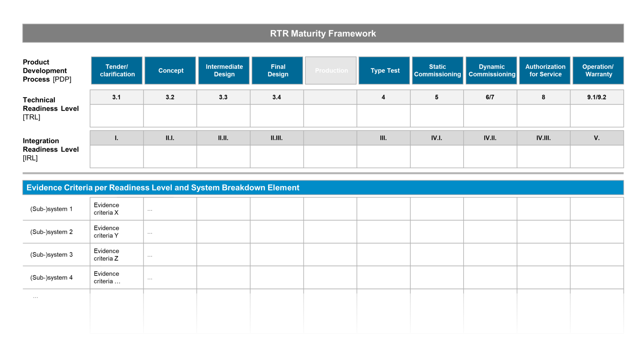Image resolution: width=644 pixels, height=362 pixels.
Task: Select the greyed-out Production stage box
Action: pos(330,70)
